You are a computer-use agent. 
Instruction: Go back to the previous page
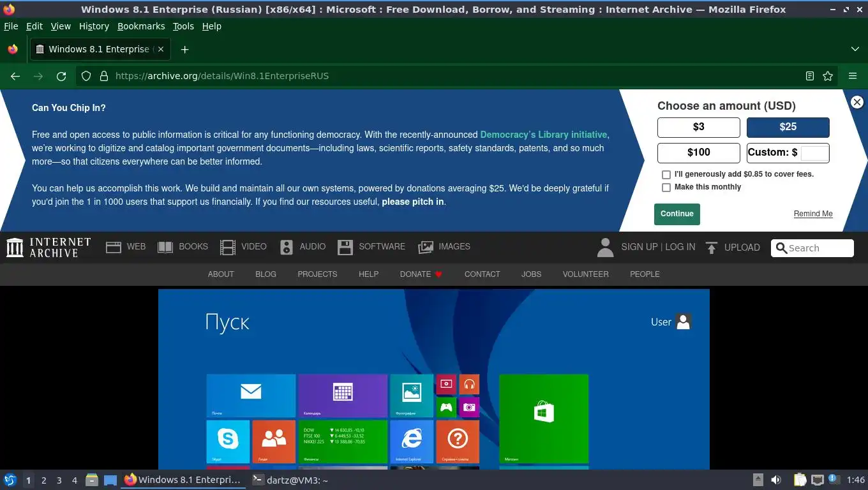tap(15, 76)
